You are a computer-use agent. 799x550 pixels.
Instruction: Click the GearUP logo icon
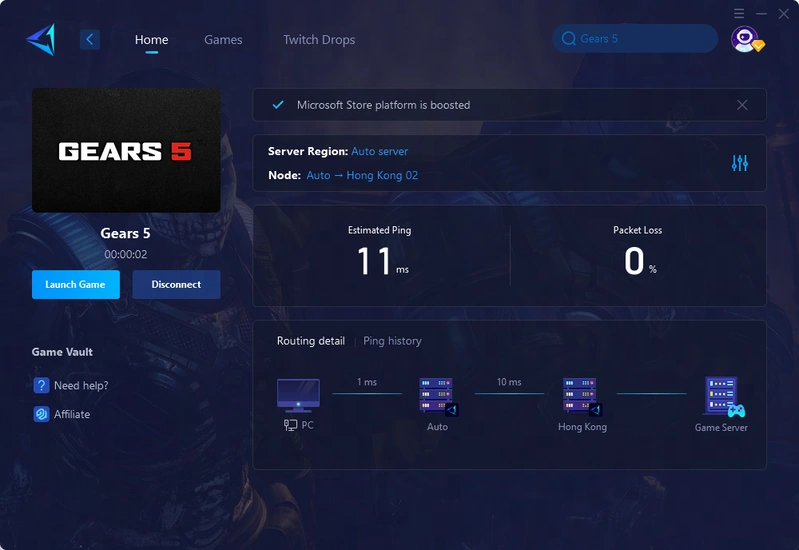click(41, 39)
